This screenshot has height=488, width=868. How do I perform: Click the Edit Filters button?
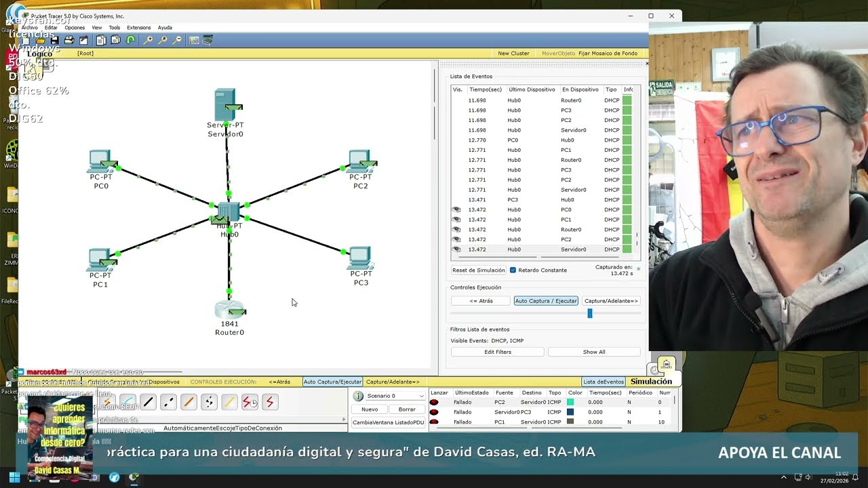click(x=498, y=352)
